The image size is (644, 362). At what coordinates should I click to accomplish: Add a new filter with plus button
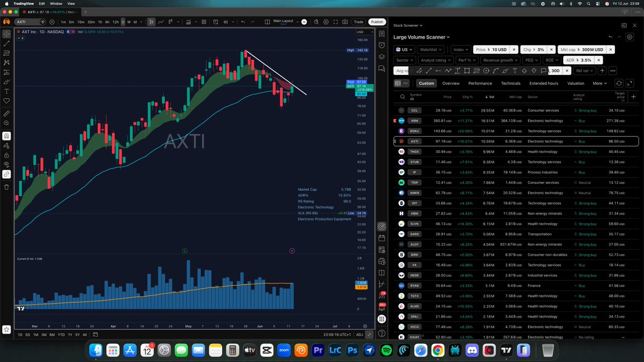coord(602,70)
